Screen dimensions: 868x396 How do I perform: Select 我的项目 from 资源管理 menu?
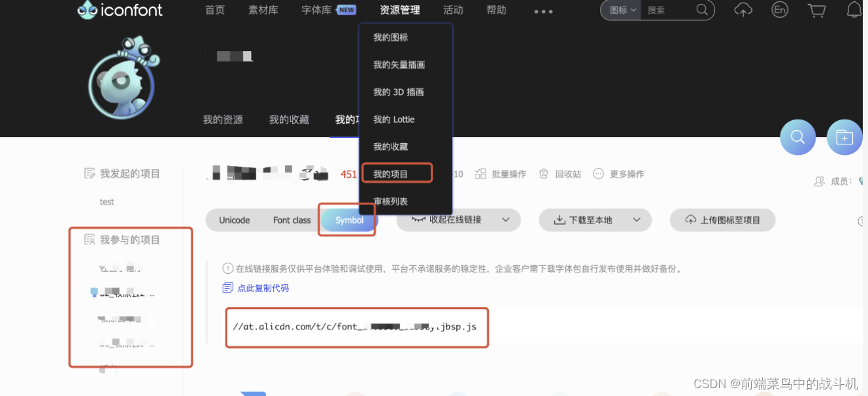coord(397,173)
